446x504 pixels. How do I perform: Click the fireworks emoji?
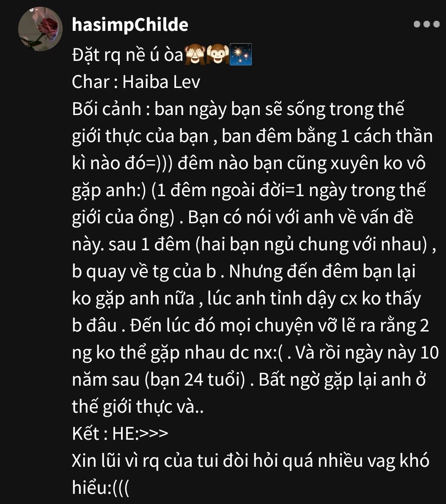point(240,55)
